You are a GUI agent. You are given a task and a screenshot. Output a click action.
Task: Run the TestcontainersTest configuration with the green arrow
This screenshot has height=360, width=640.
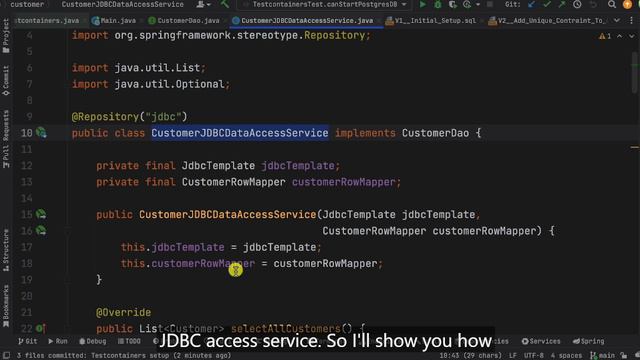(x=422, y=4)
